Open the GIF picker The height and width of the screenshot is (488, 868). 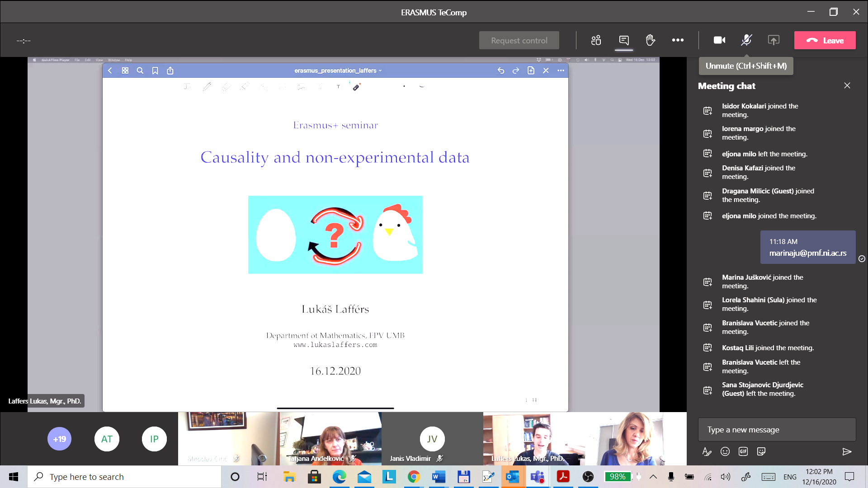coord(743,451)
